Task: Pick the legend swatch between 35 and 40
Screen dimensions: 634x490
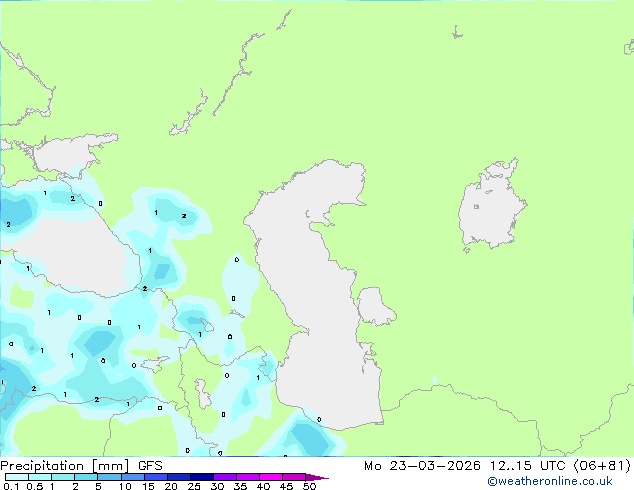Action: coord(248,477)
